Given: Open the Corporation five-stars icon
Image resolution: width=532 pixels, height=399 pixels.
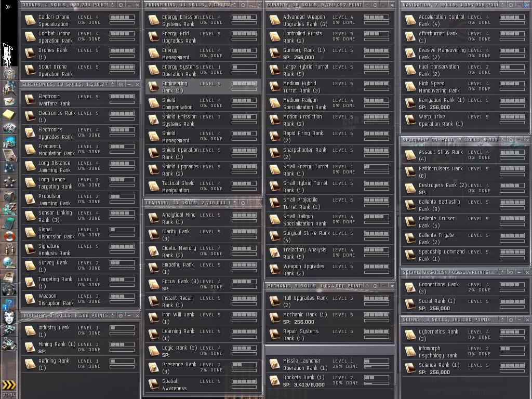Looking at the screenshot, I should coord(9,181).
